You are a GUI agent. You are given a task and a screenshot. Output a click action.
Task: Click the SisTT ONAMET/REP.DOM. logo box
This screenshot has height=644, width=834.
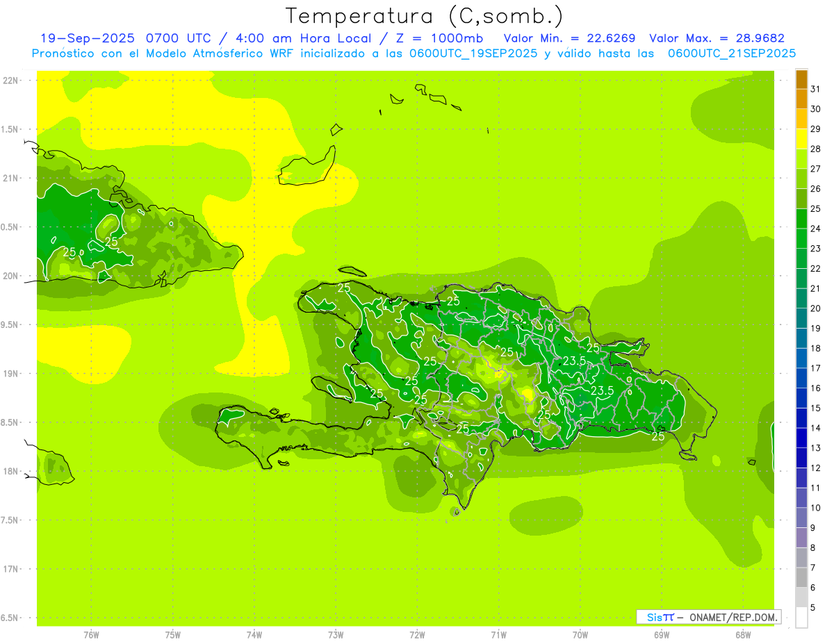point(708,617)
